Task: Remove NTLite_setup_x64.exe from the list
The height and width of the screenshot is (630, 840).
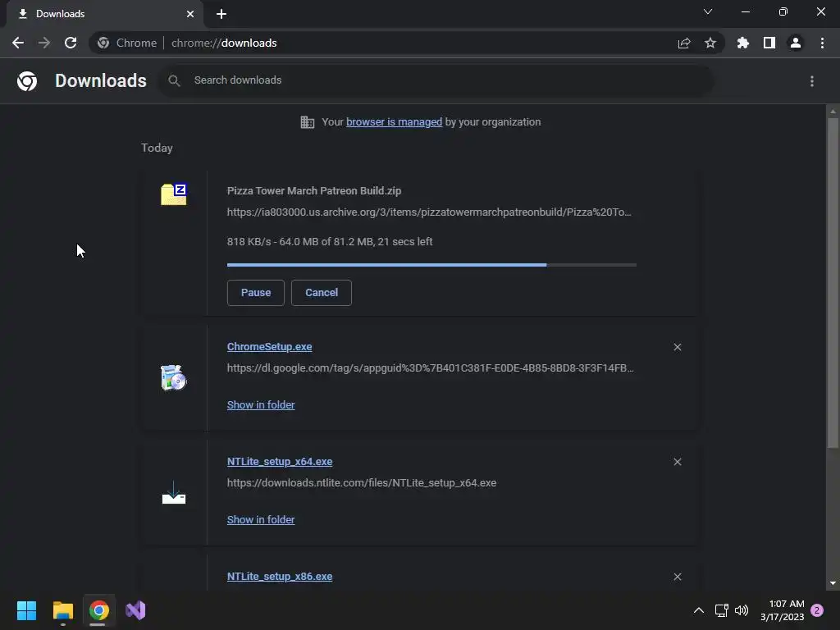Action: (677, 462)
